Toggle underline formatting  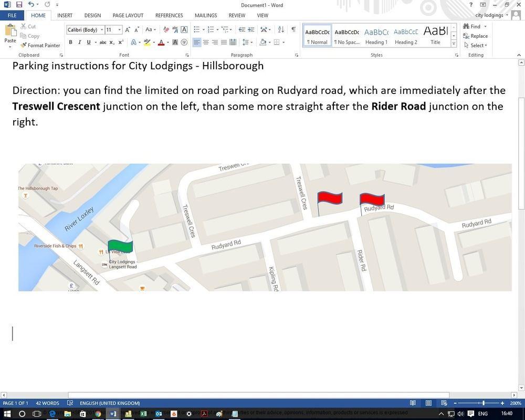(88, 42)
